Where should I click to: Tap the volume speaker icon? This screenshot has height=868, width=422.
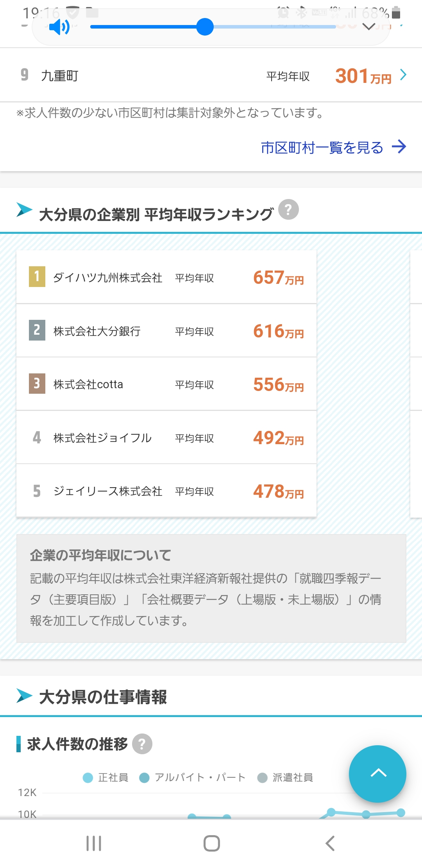click(59, 27)
